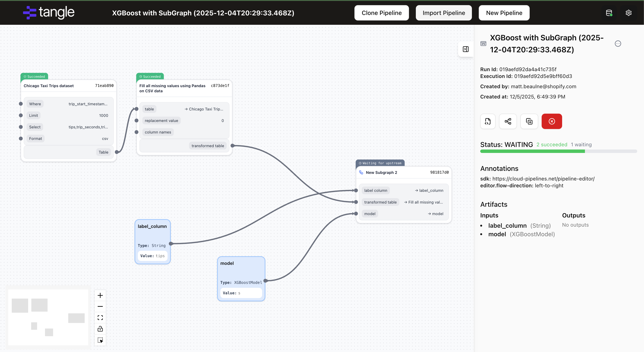
Task: Zoom out the canvas with minus control
Action: click(x=100, y=307)
